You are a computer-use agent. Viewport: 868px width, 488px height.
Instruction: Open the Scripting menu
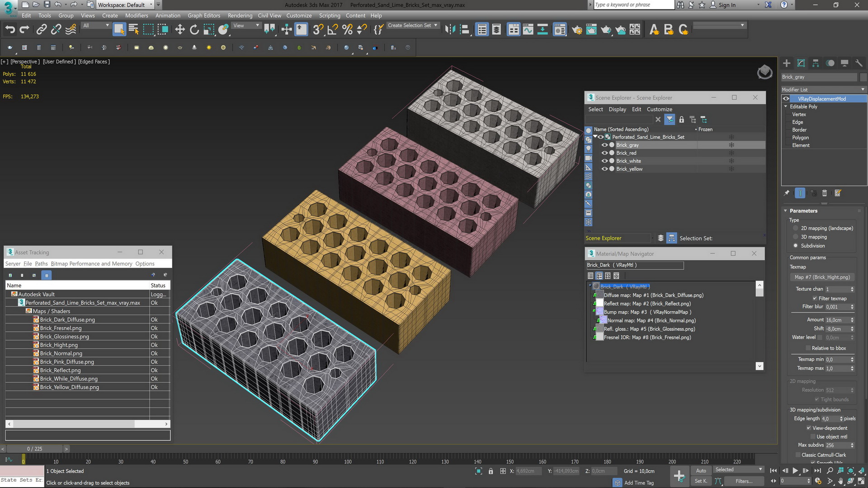(x=330, y=15)
